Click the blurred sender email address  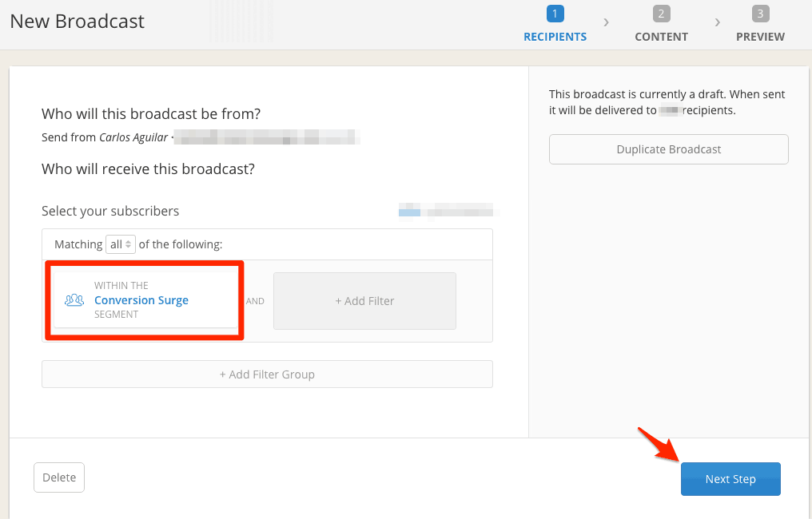268,138
